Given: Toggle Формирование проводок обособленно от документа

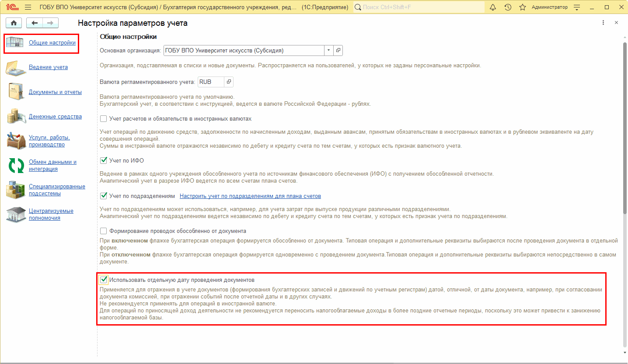Looking at the screenshot, I should [104, 231].
